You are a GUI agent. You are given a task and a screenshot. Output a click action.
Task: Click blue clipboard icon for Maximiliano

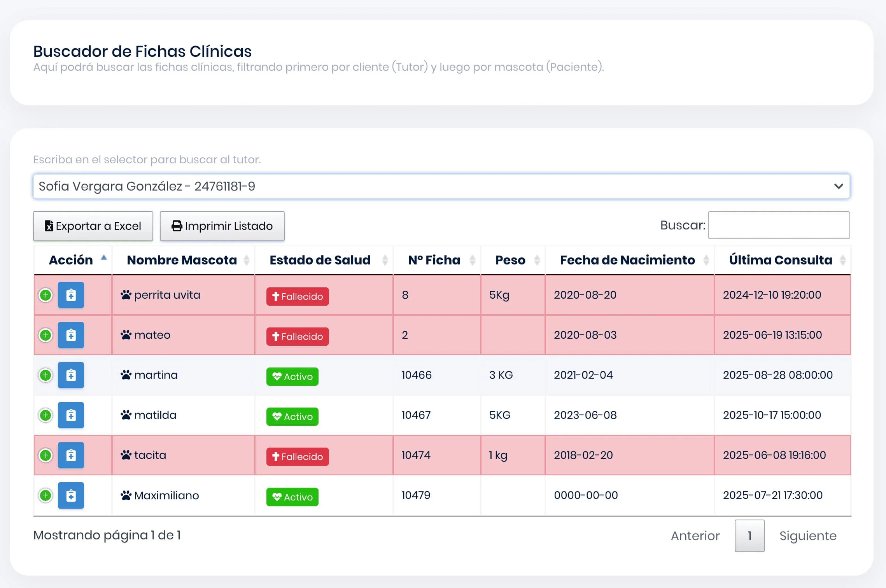pos(71,495)
